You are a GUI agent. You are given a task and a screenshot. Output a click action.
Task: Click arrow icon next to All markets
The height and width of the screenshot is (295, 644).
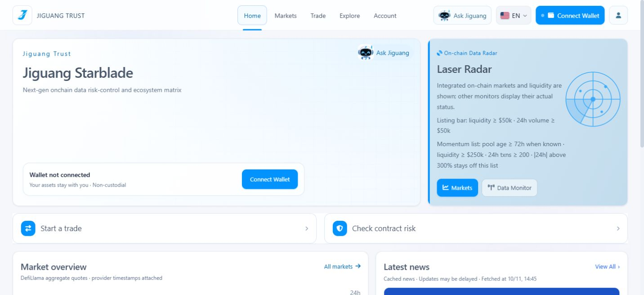point(358,266)
